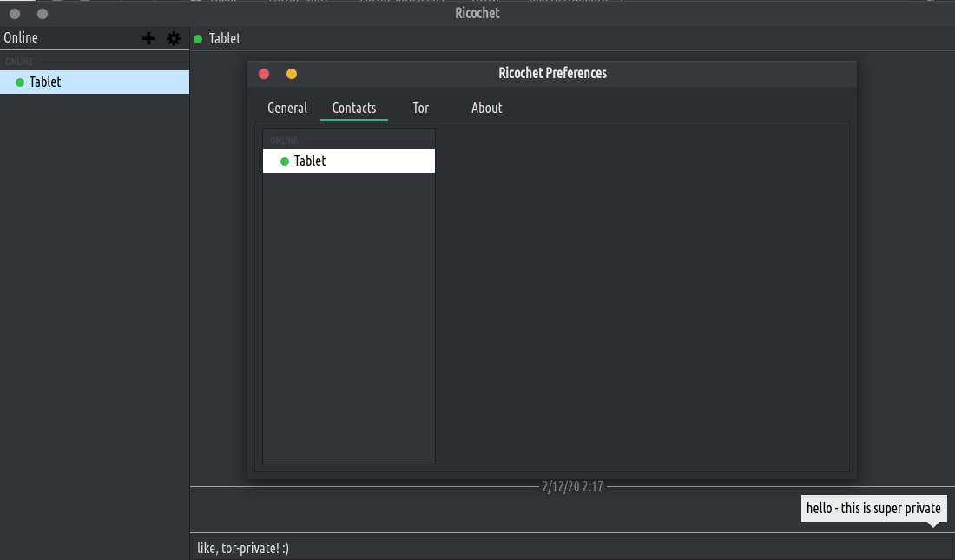The height and width of the screenshot is (560, 955).
Task: Select the Contacts tab in preferences
Action: click(x=354, y=109)
